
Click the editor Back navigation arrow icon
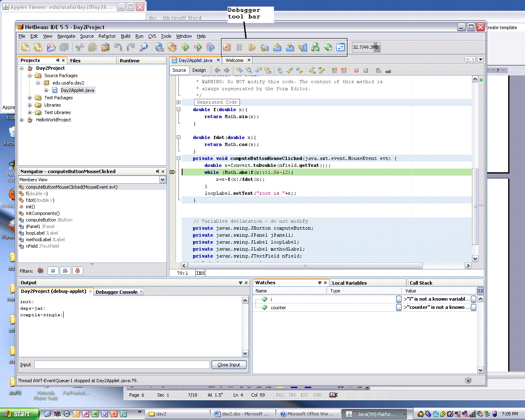point(217,70)
